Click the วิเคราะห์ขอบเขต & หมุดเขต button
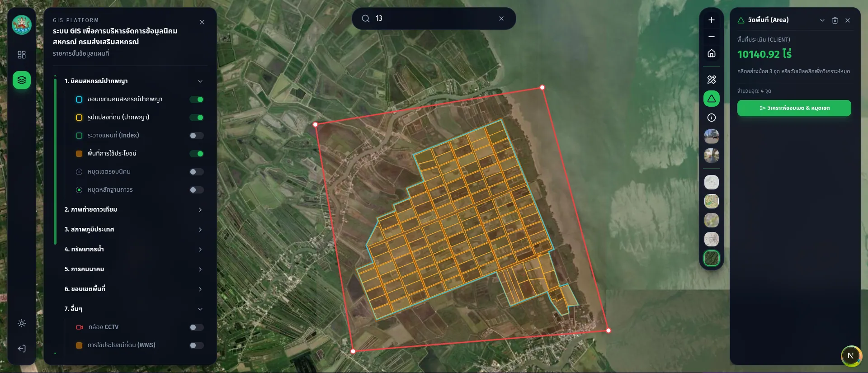 pos(794,108)
